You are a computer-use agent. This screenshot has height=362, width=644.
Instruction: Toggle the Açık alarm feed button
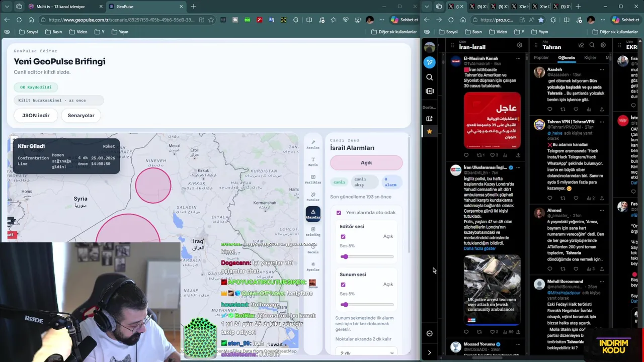366,162
